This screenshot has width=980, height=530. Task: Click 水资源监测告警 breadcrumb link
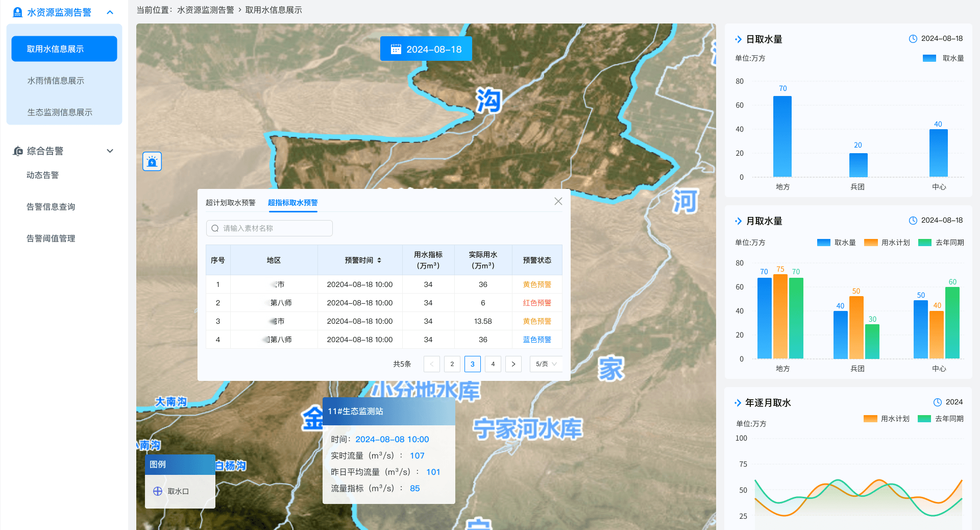click(205, 10)
